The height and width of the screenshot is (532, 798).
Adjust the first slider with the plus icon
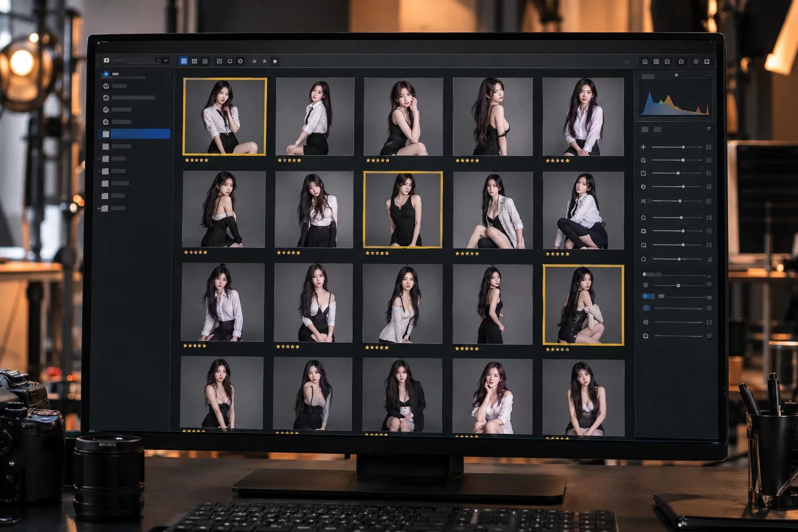point(677,147)
